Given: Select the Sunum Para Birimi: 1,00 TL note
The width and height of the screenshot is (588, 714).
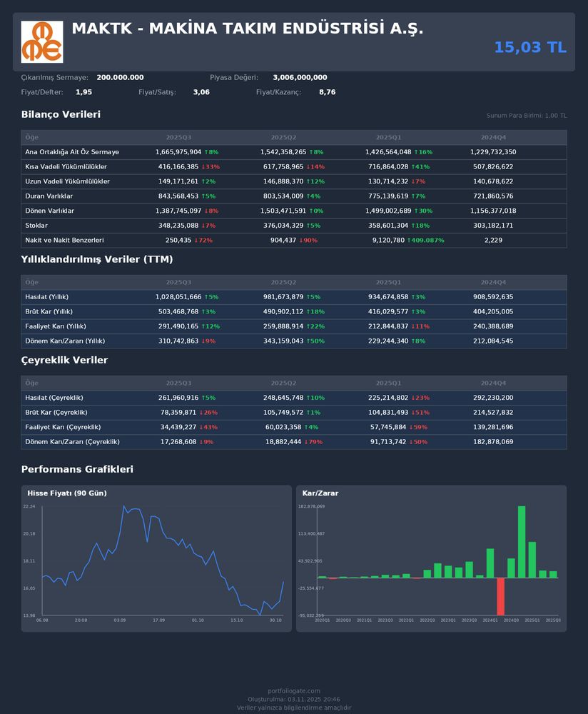Looking at the screenshot, I should click(x=527, y=116).
